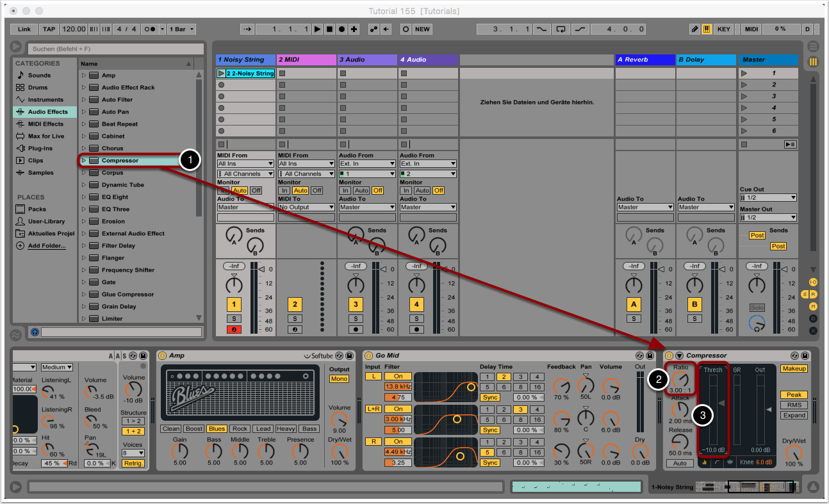Toggle the metronome button
Screen dimensions: 829x504
[151, 29]
